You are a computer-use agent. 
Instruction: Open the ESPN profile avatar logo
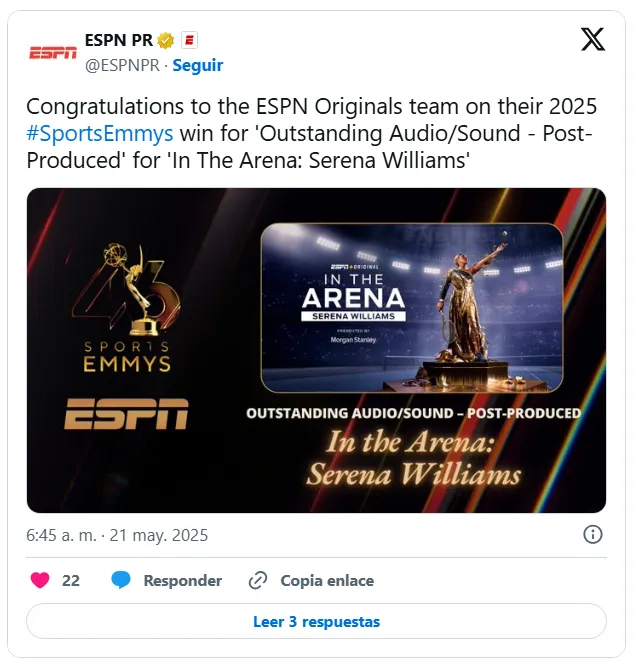coord(53,53)
